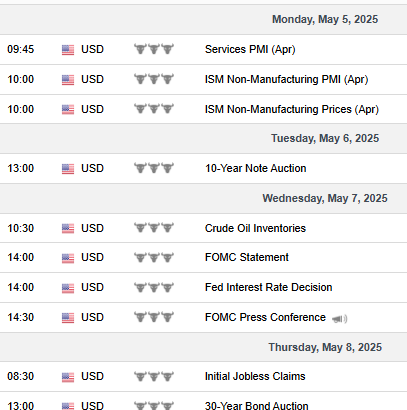The image size is (407, 410).
Task: Click the speaker icon beside FOMC Press Conference
Action: 339,319
